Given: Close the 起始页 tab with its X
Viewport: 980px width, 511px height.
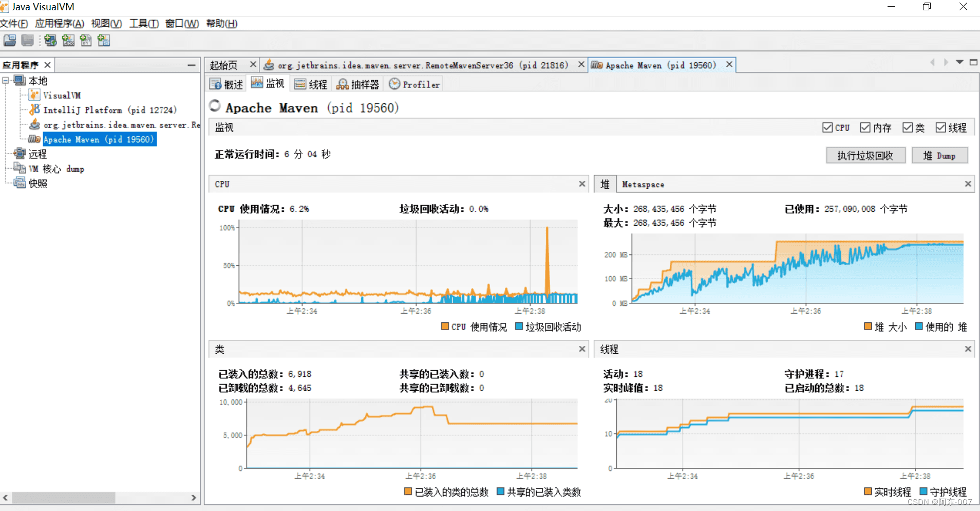Looking at the screenshot, I should click(253, 64).
